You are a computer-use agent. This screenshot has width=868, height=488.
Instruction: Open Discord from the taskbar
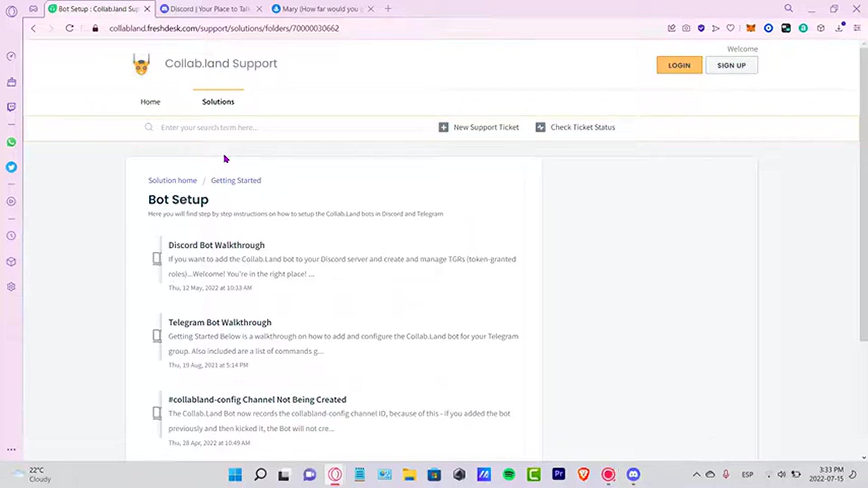(x=633, y=474)
